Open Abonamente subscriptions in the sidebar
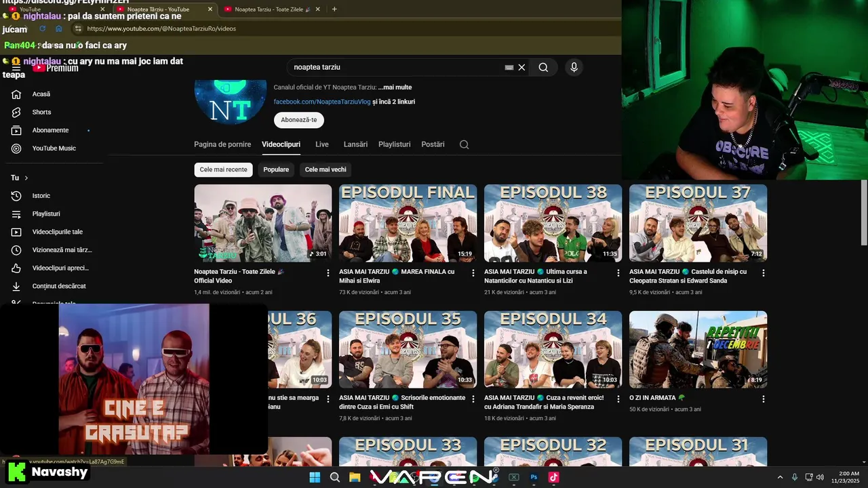The height and width of the screenshot is (488, 868). pos(52,130)
